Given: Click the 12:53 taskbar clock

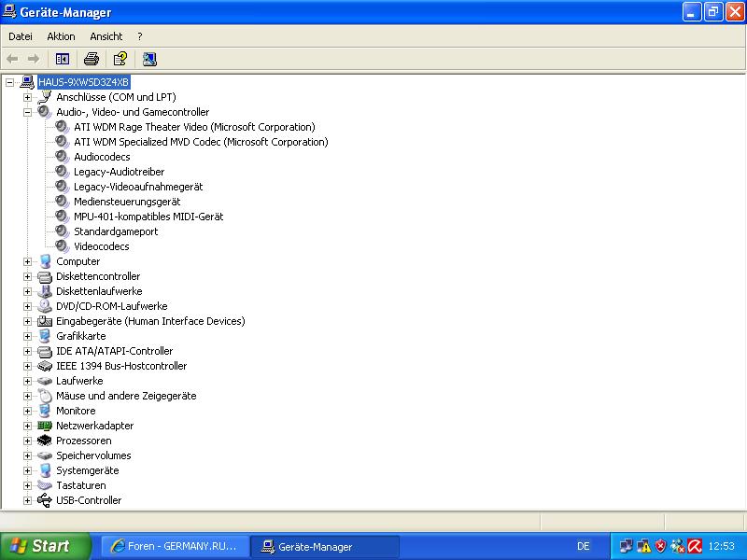Looking at the screenshot, I should click(721, 546).
